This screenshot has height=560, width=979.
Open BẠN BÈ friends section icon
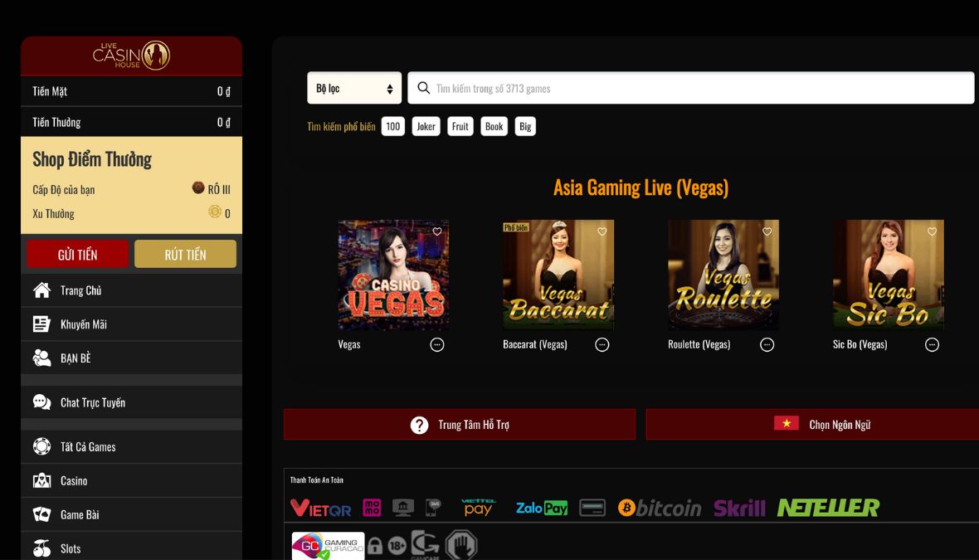coord(41,358)
